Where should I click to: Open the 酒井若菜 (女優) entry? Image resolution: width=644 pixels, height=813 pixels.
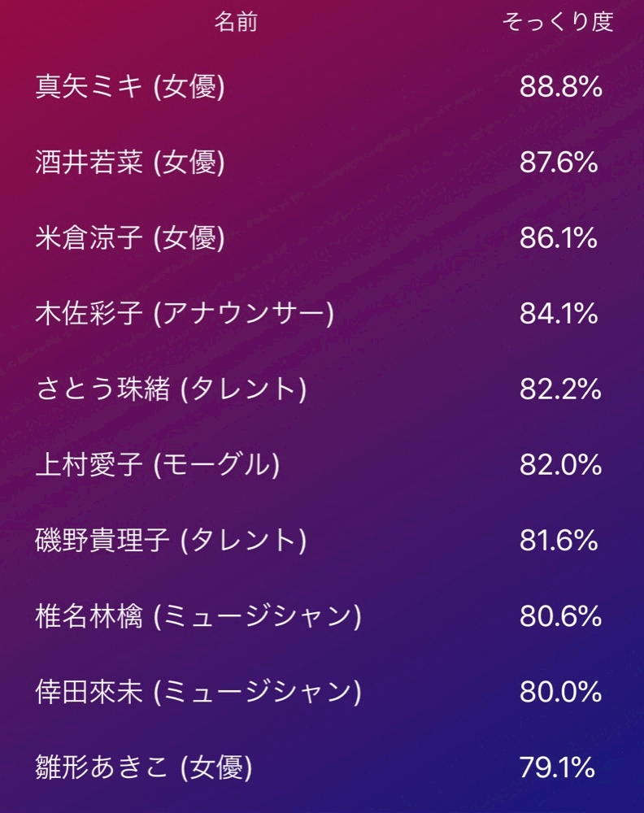(x=130, y=162)
